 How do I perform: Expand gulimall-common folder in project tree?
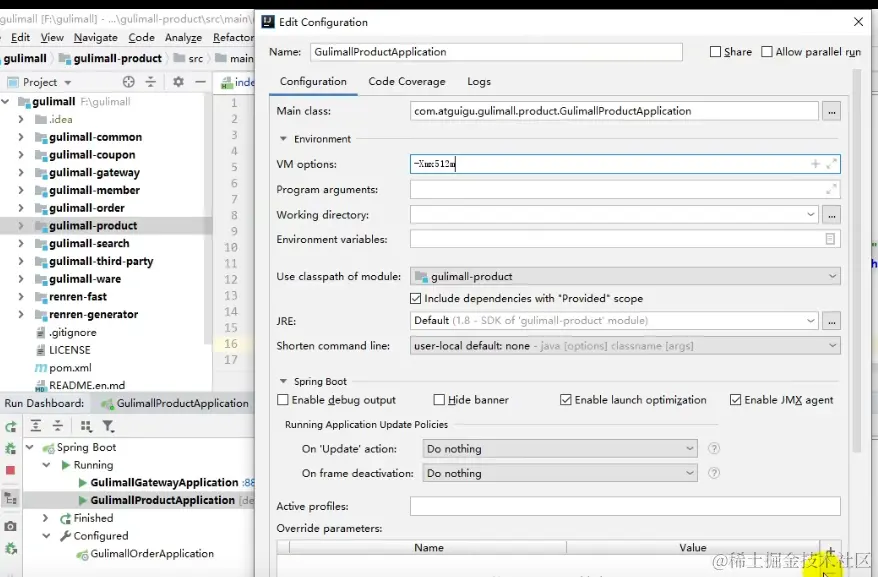21,137
